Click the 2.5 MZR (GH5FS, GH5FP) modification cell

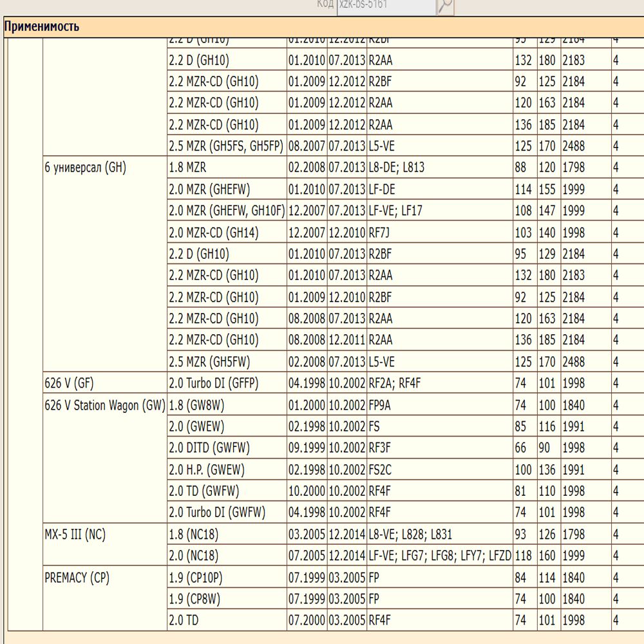(x=227, y=146)
